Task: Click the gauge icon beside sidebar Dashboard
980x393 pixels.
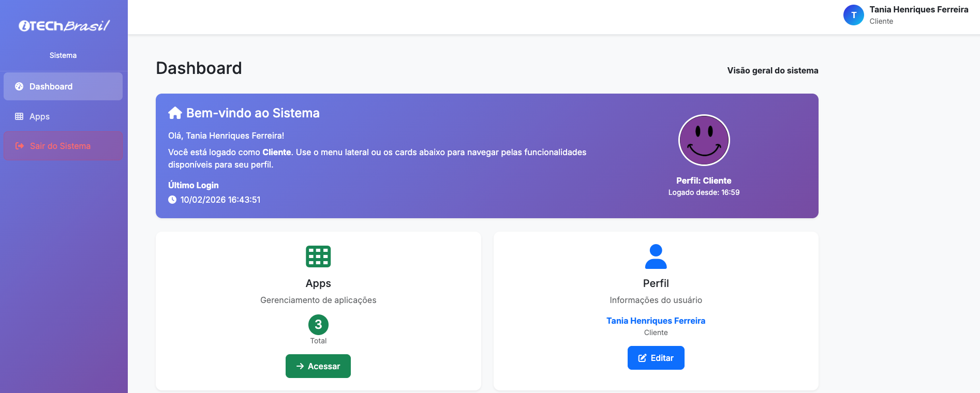Action: (x=19, y=86)
